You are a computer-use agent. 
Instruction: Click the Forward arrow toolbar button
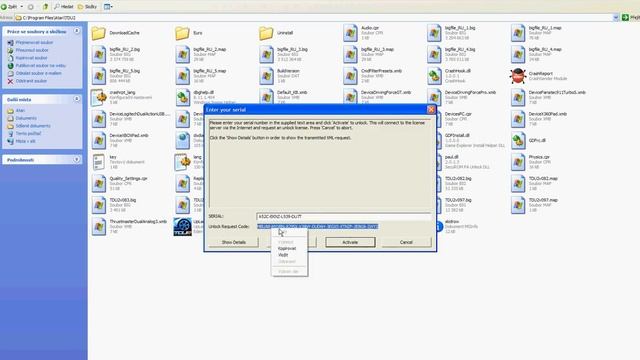click(31, 7)
